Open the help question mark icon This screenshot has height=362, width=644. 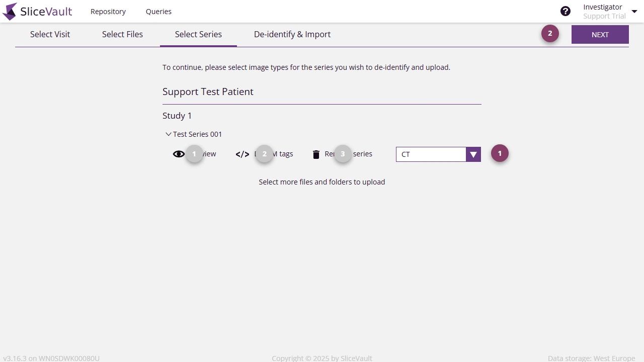tap(566, 11)
